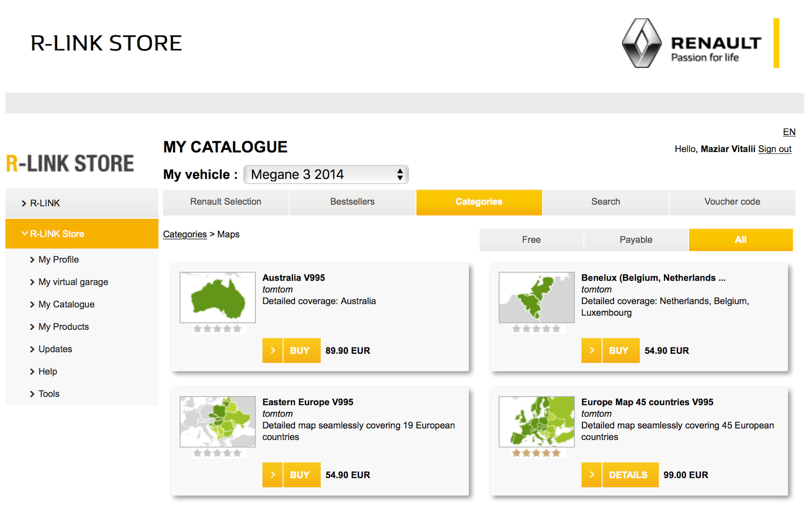812x508 pixels.
Task: Filter products by Payable
Action: click(636, 240)
